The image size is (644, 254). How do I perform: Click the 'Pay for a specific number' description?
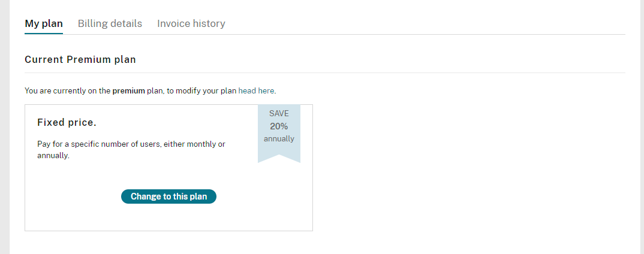[131, 150]
